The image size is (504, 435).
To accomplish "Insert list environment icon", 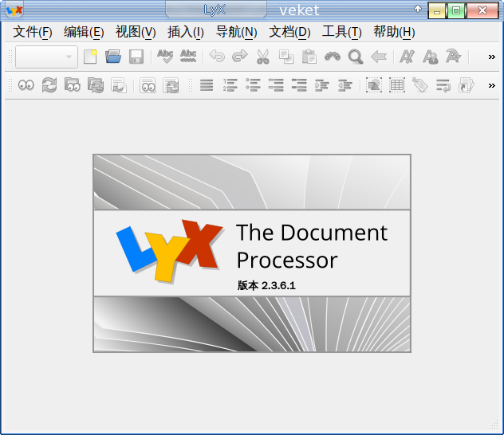I will coord(276,85).
